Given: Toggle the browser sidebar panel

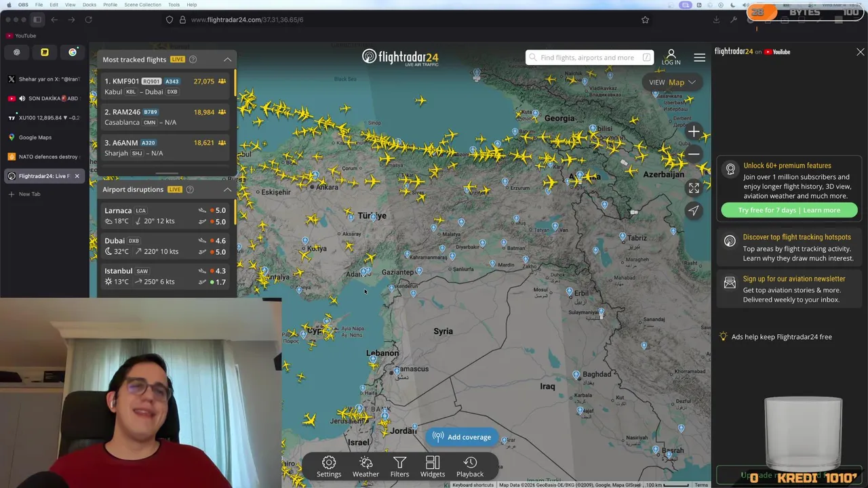Looking at the screenshot, I should click(x=37, y=20).
